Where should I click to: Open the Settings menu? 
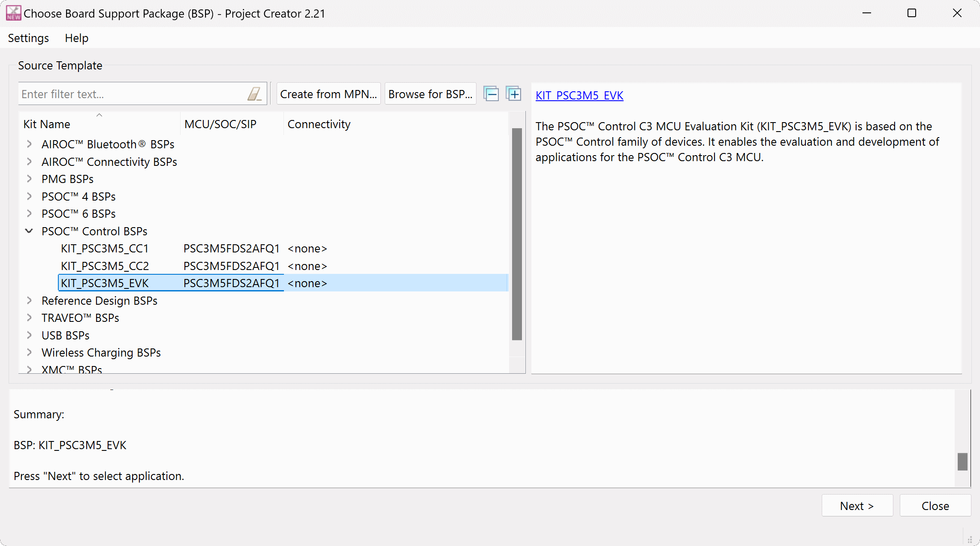[28, 38]
